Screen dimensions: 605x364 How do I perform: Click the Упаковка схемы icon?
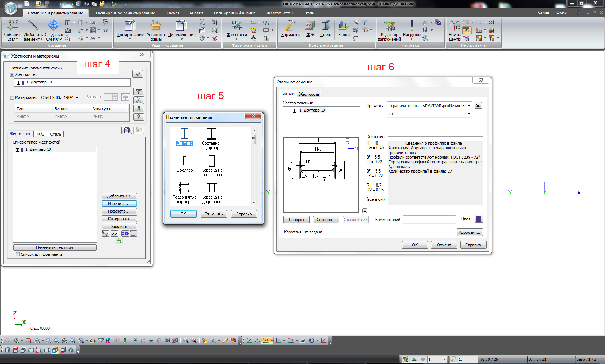click(x=156, y=26)
